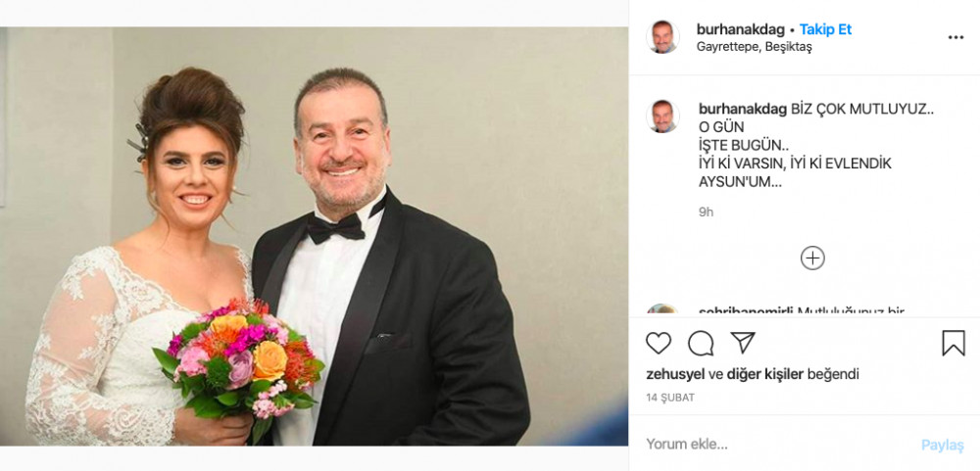Open burhanakdag username in post header
The height and width of the screenshot is (471, 980).
[x=741, y=29]
